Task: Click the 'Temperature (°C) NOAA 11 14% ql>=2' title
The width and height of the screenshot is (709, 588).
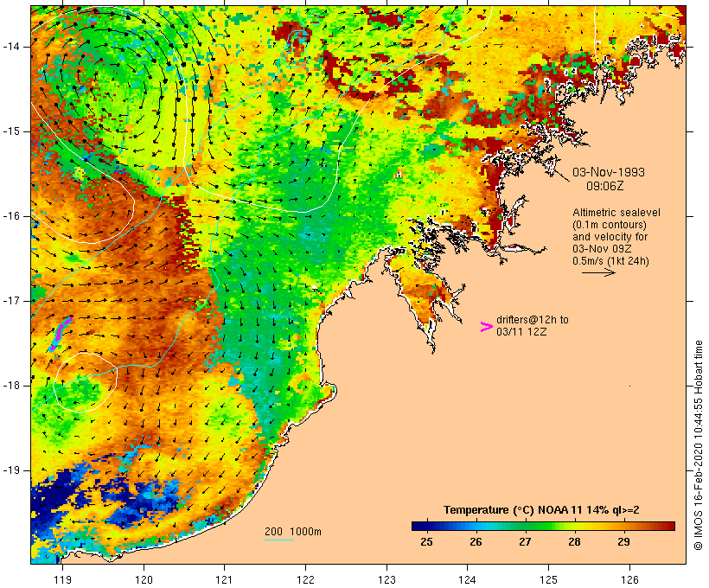Action: (x=541, y=510)
